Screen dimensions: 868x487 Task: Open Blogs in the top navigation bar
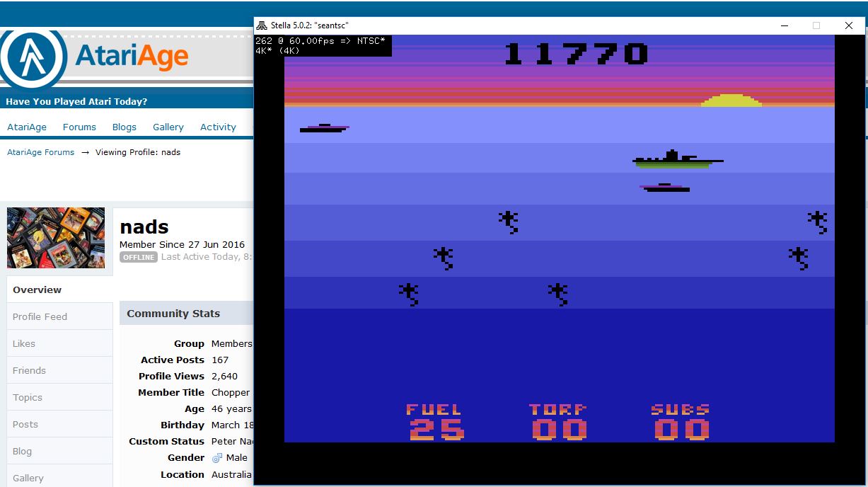124,127
